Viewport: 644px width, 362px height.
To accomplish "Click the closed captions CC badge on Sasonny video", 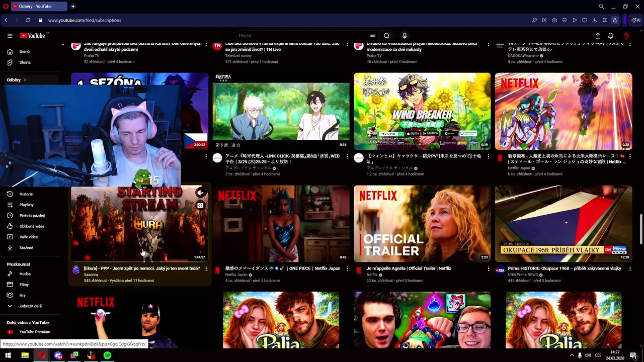I will 200,206.
